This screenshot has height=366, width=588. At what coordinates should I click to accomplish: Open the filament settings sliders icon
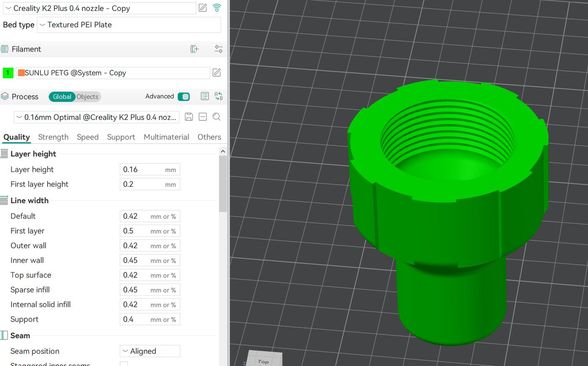click(219, 49)
